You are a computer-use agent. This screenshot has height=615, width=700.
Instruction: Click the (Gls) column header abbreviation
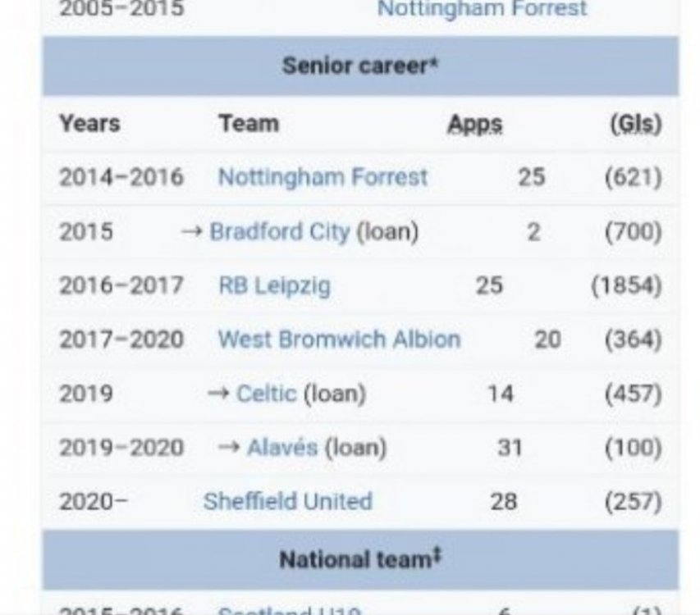click(x=635, y=124)
